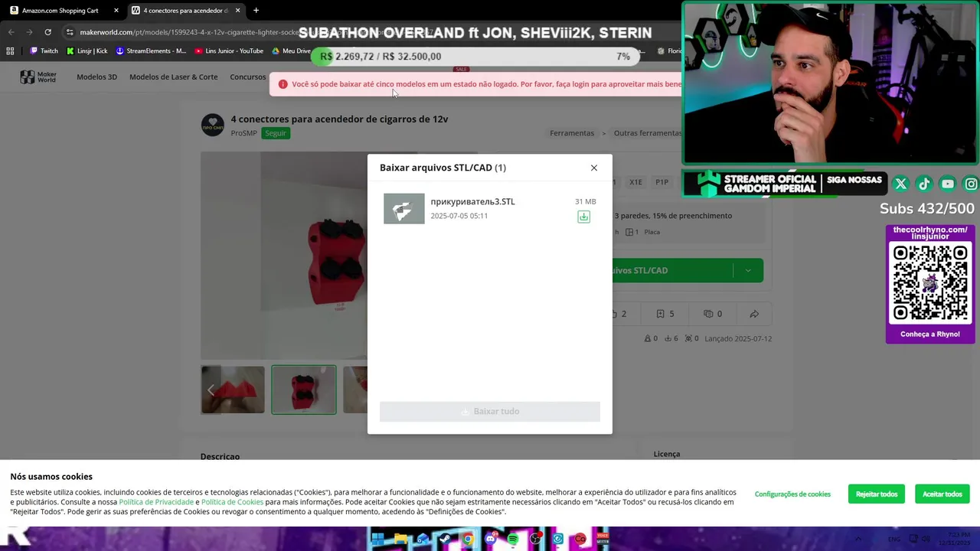Go to Outras ferramentas breadcrumb
The height and width of the screenshot is (551, 980).
[648, 133]
